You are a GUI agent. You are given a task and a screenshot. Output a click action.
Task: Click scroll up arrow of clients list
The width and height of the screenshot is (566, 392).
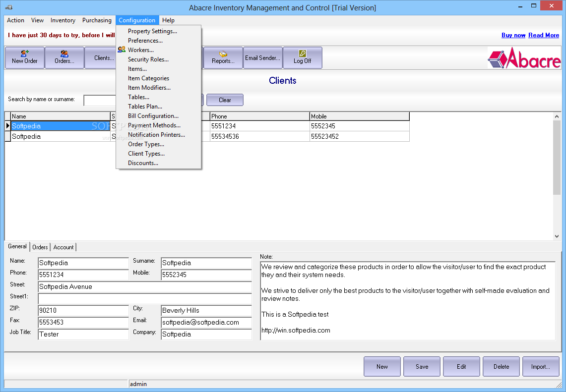557,116
